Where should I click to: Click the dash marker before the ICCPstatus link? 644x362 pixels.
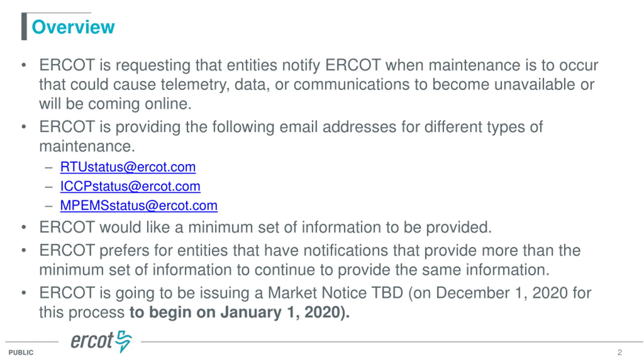coord(49,187)
